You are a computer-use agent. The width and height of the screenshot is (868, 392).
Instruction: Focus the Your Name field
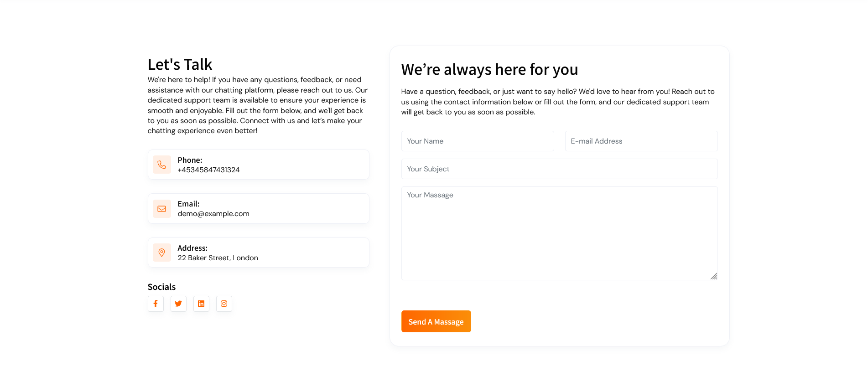tap(478, 141)
